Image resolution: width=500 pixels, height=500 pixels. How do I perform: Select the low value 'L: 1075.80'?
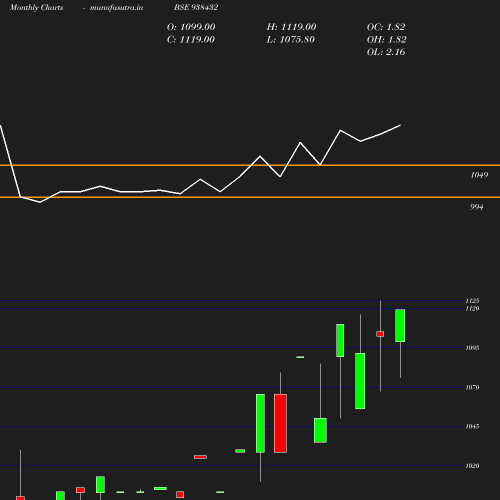tap(291, 40)
